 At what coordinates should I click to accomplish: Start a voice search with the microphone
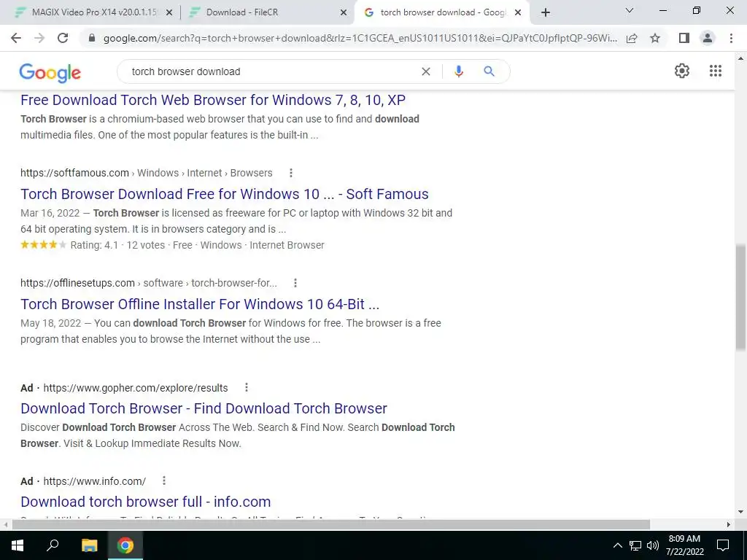[x=459, y=71]
